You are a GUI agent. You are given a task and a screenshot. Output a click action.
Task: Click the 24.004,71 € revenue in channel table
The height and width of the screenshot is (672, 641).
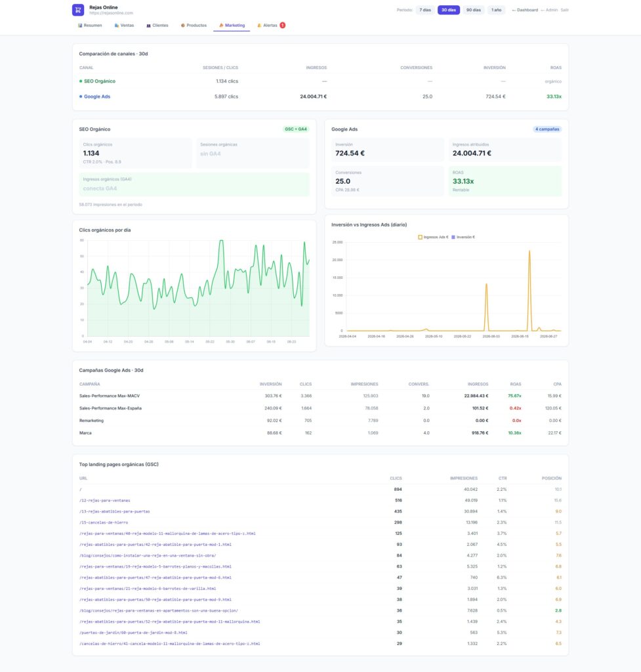(x=313, y=96)
